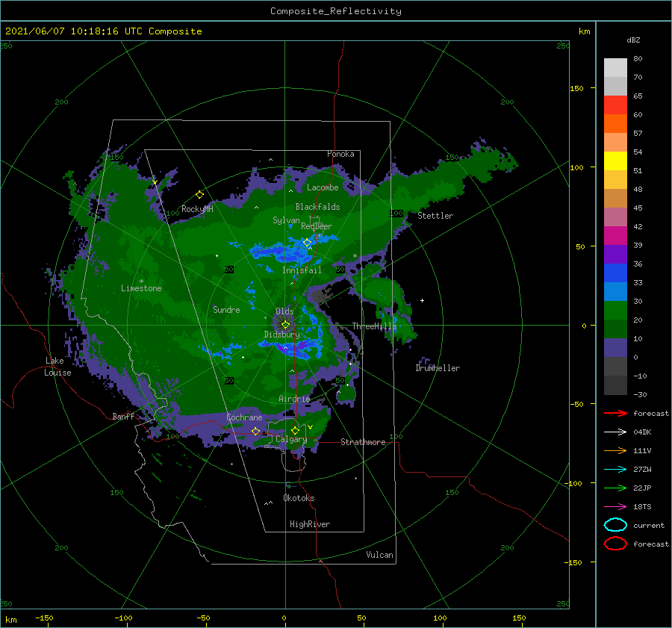Click the magenta 18TS arrow icon
Screen dimensions: 672x628
click(615, 507)
